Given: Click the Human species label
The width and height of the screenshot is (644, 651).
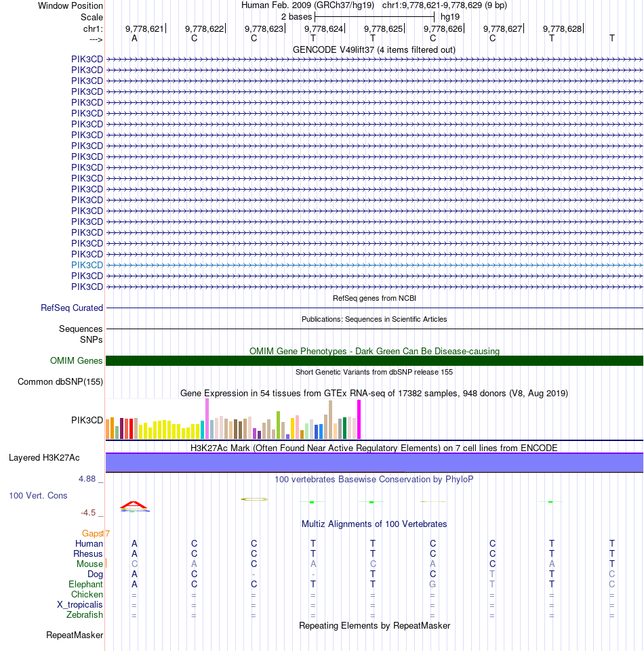Looking at the screenshot, I should point(89,543).
